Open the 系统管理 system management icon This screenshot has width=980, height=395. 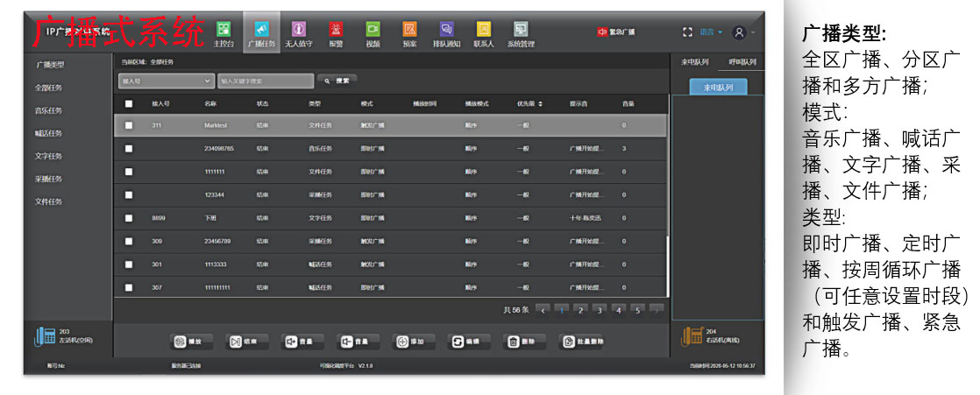pyautogui.click(x=521, y=32)
